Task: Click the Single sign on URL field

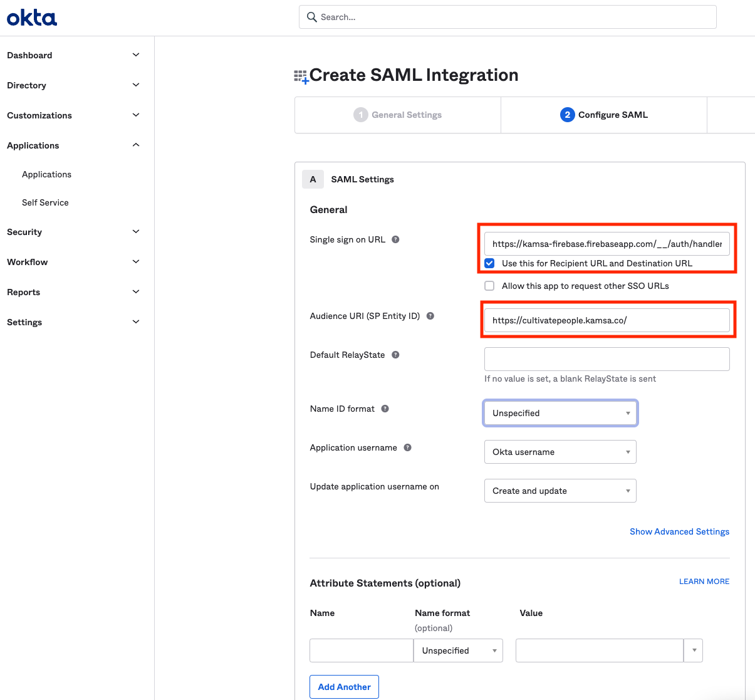Action: coord(607,244)
